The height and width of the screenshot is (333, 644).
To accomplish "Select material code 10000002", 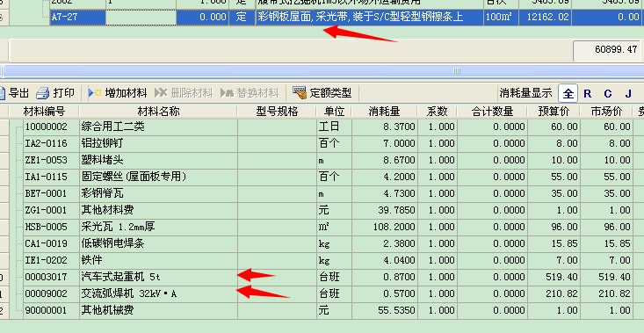I will 46,127.
